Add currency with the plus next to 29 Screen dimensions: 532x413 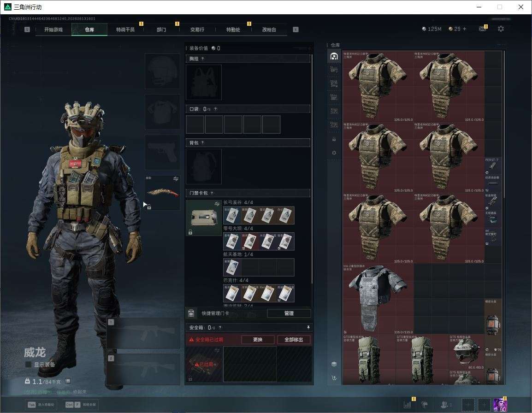coord(465,29)
